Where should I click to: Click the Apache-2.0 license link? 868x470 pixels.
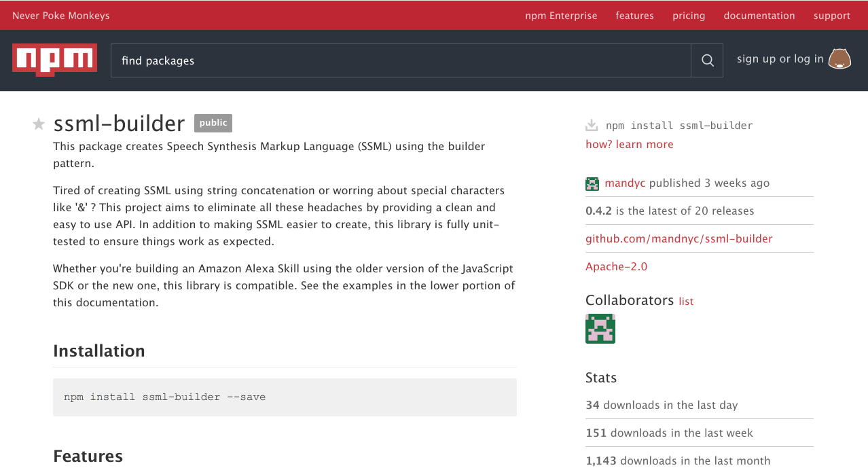pos(616,266)
